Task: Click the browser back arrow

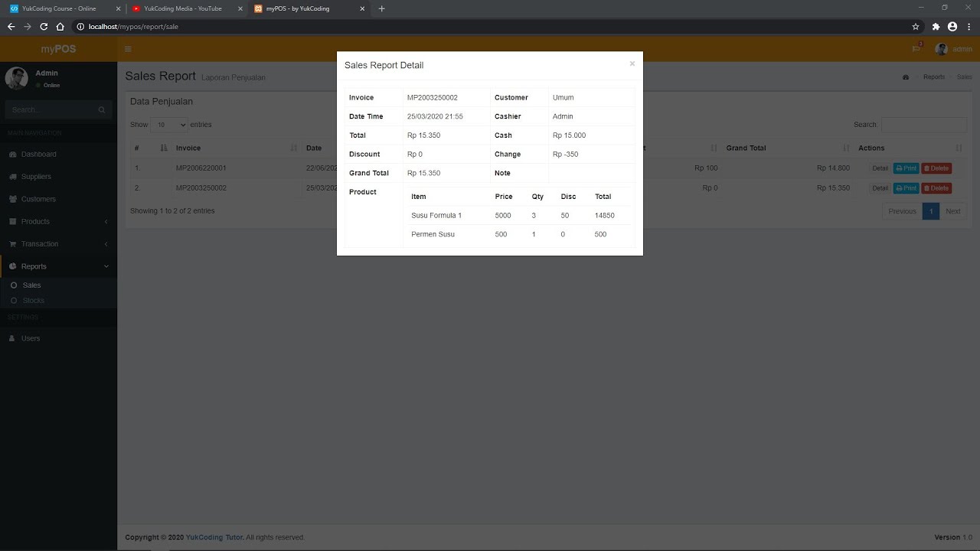Action: coord(11,27)
